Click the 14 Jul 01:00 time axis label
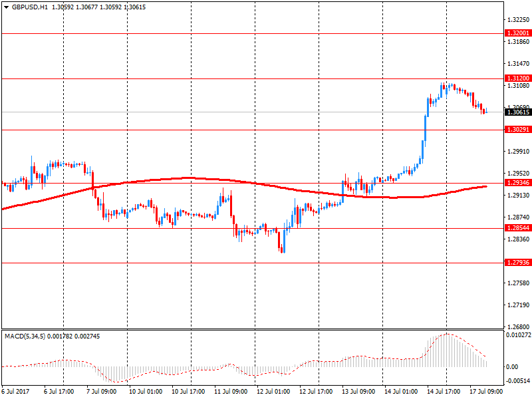 coord(401,391)
